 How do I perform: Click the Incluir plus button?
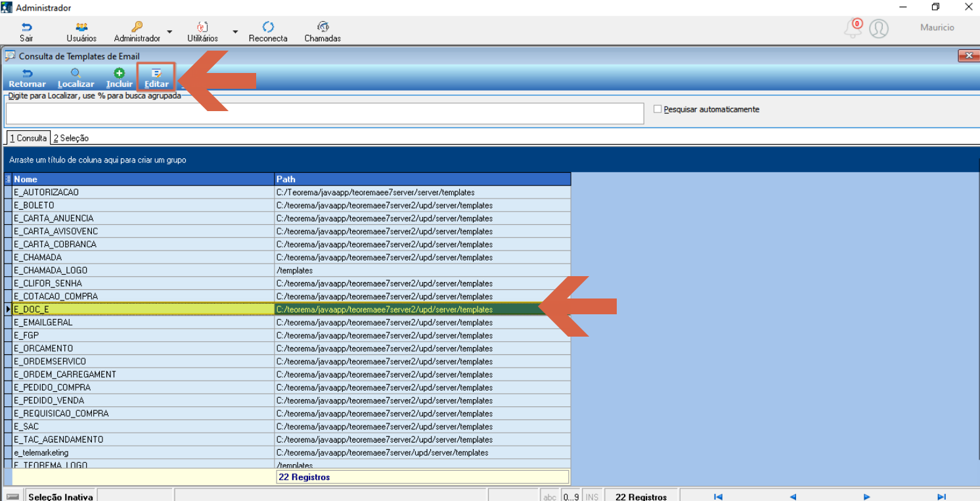pos(120,78)
